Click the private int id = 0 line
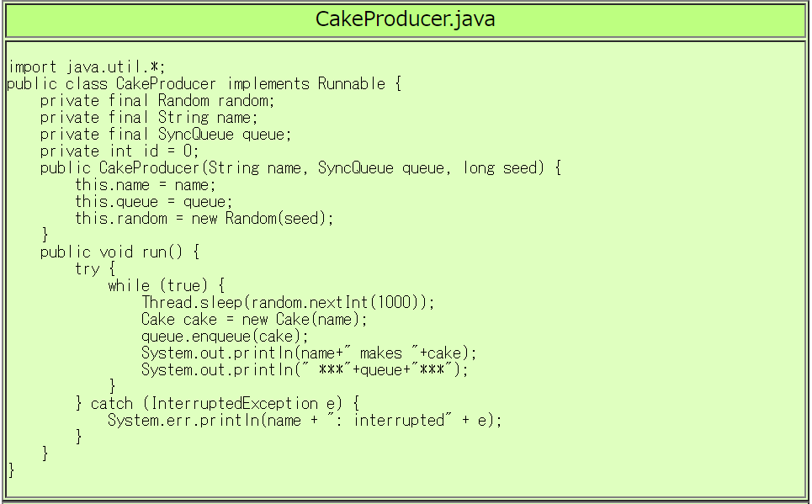Image resolution: width=812 pixels, height=504 pixels. click(119, 151)
